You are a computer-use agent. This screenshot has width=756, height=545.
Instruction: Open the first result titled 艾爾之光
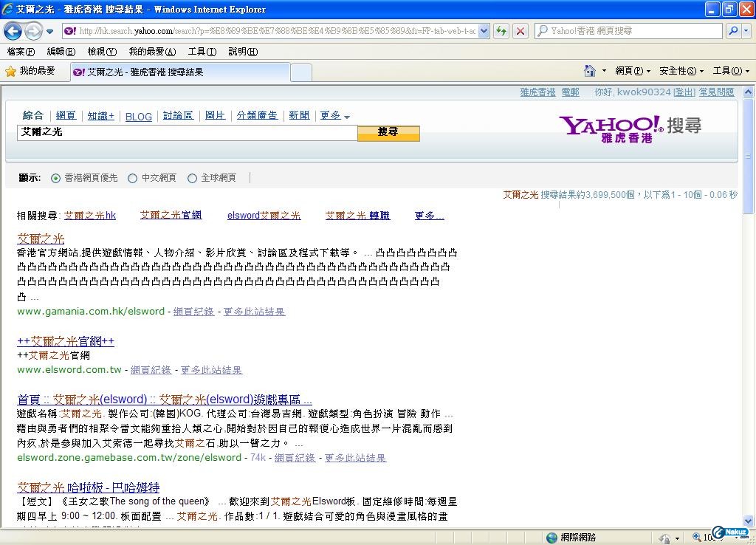(41, 239)
